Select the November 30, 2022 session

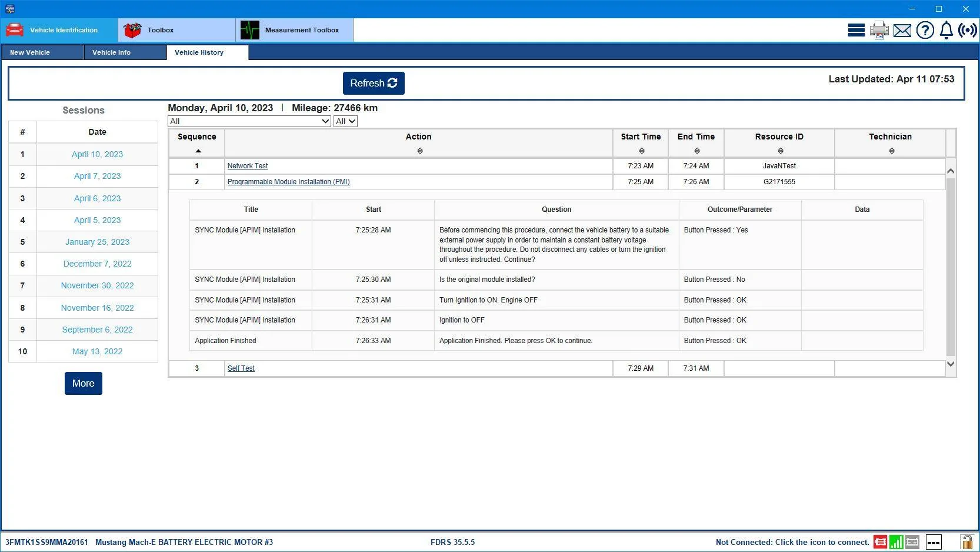[97, 285]
